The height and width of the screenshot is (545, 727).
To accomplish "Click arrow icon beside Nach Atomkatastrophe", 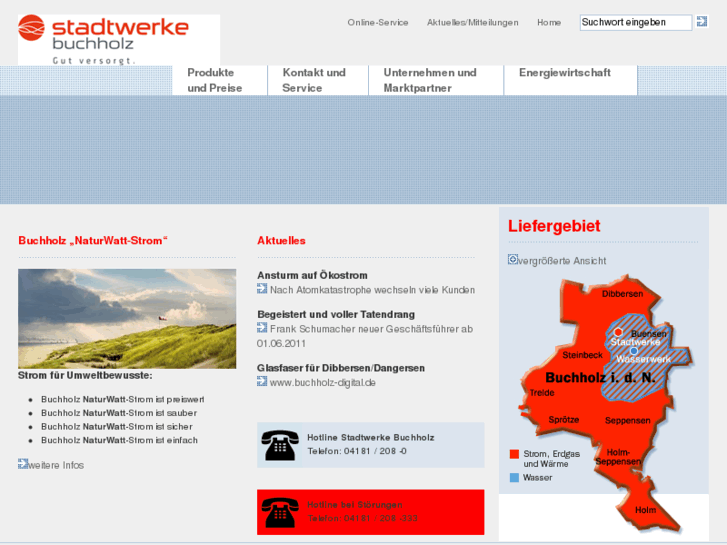I will pos(262,289).
